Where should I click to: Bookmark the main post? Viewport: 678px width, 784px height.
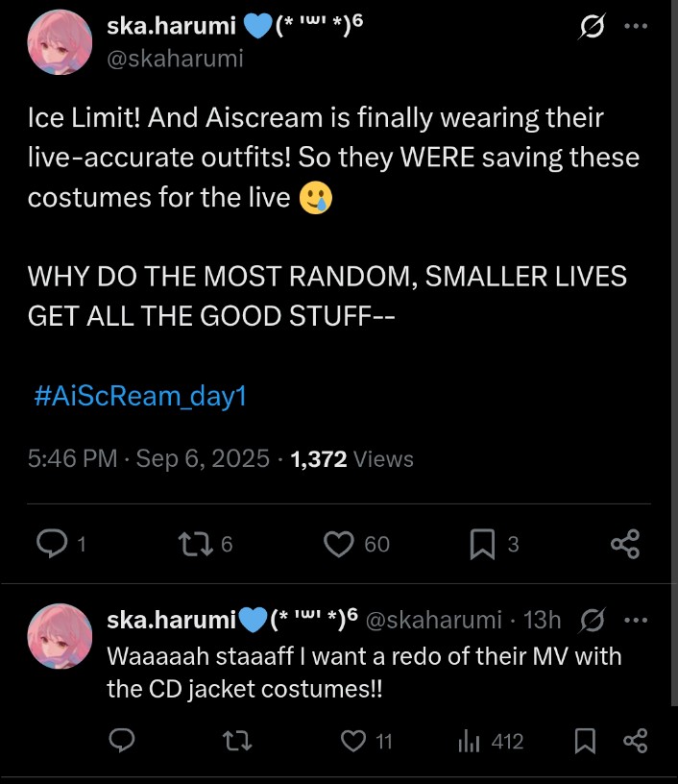[x=482, y=544]
